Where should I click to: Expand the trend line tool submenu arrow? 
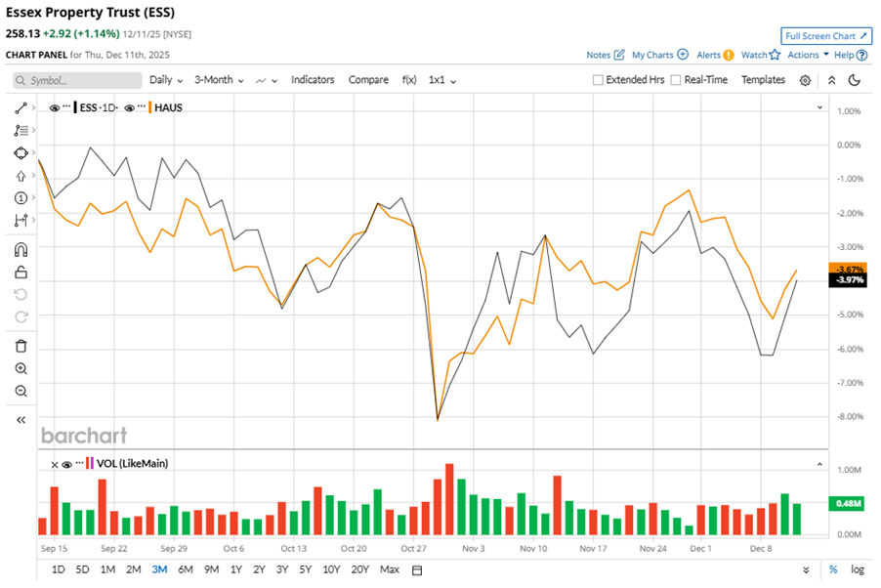coord(34,107)
